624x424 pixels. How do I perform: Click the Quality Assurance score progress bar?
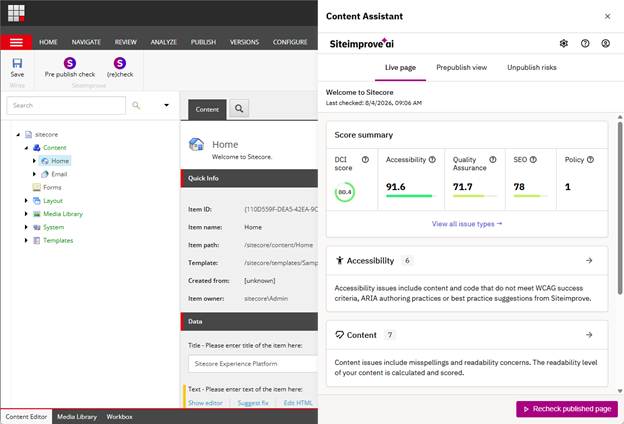475,196
